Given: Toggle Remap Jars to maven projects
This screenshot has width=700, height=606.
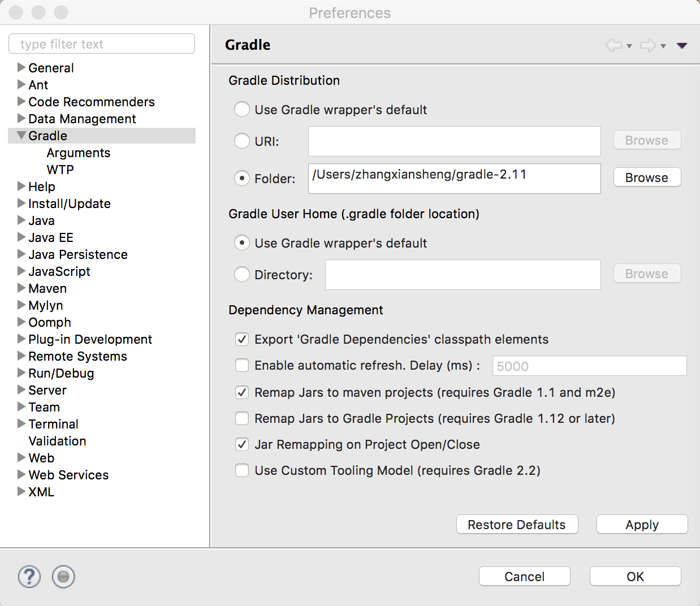Looking at the screenshot, I should click(x=242, y=392).
